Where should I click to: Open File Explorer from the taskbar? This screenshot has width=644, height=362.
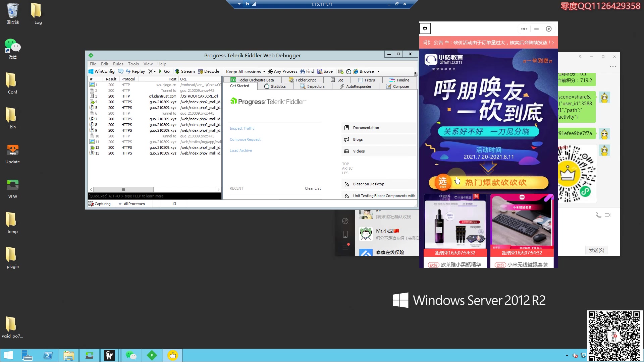(x=69, y=355)
